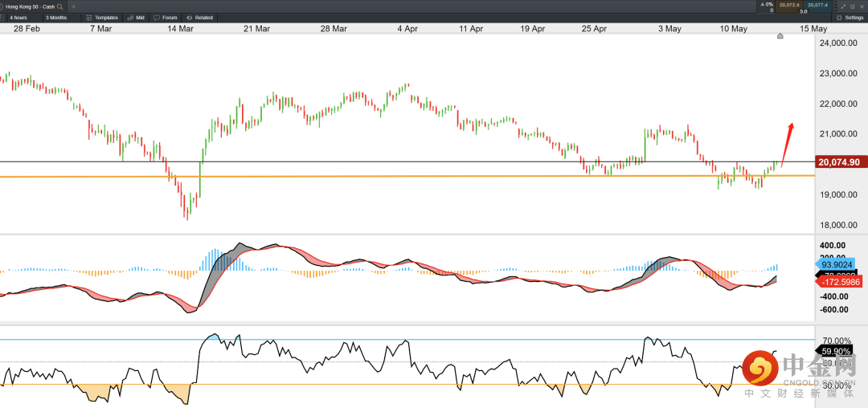Click the search icon beside Hong Kong 50
Screen dimensions: 868x408
[59, 6]
